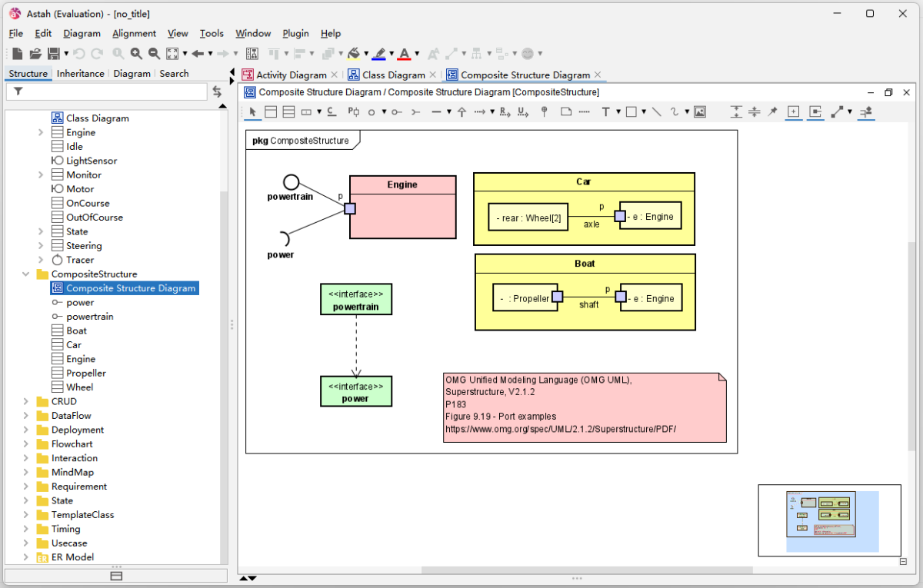Screen dimensions: 923x588
Task: Toggle the pin lock mode icon
Action: point(772,112)
